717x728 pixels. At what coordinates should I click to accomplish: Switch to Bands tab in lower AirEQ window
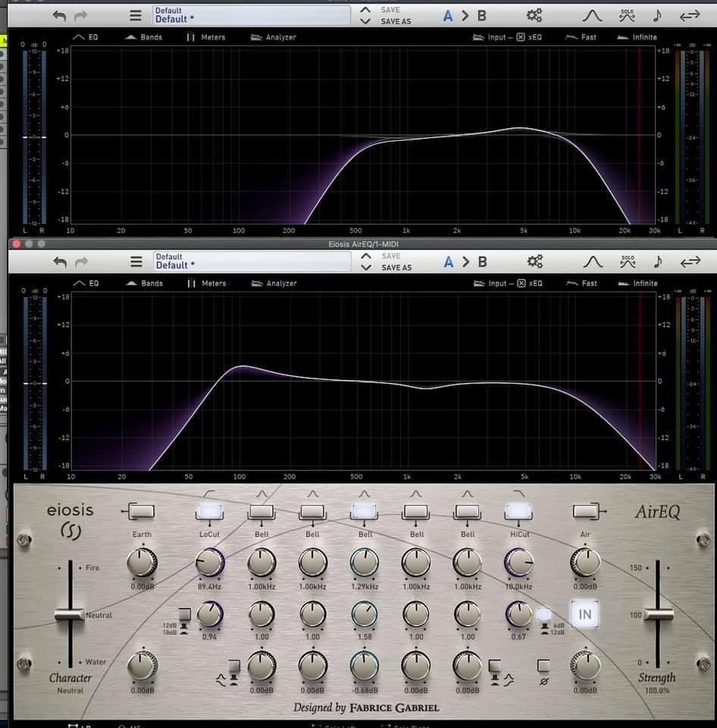click(144, 283)
